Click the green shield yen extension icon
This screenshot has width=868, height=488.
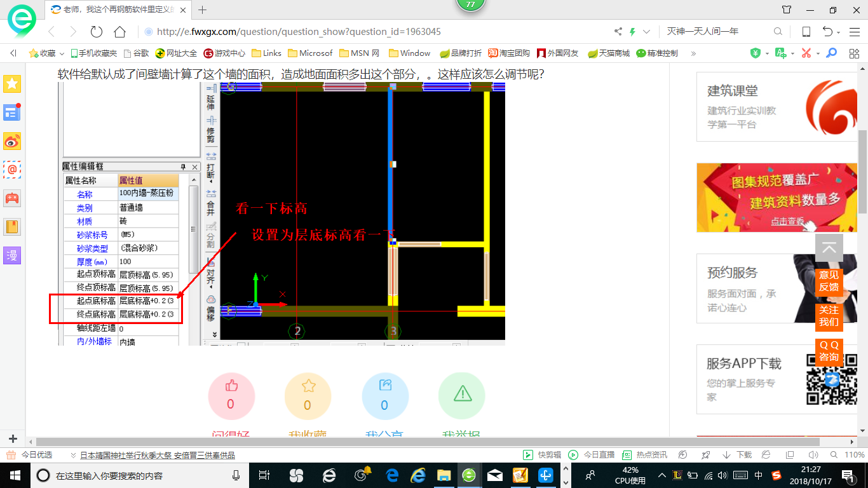pyautogui.click(x=756, y=53)
